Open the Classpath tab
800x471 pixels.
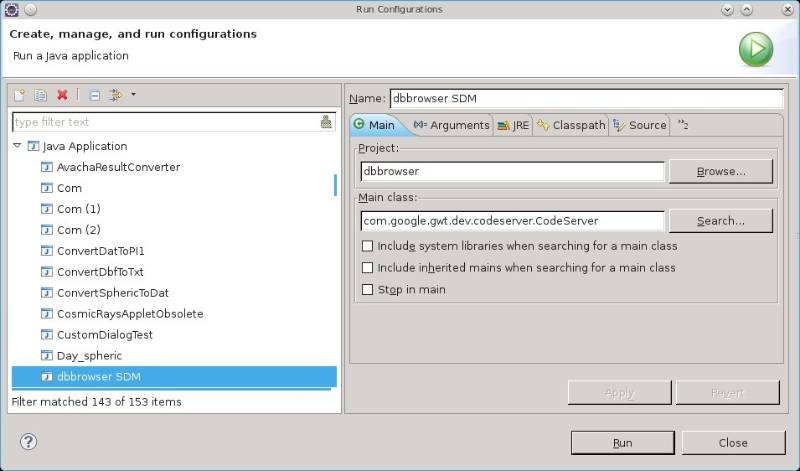tap(571, 125)
